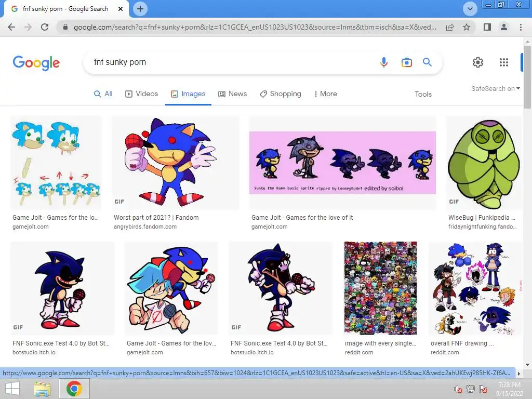
Task: Open the WiseBug green character image
Action: (484, 163)
